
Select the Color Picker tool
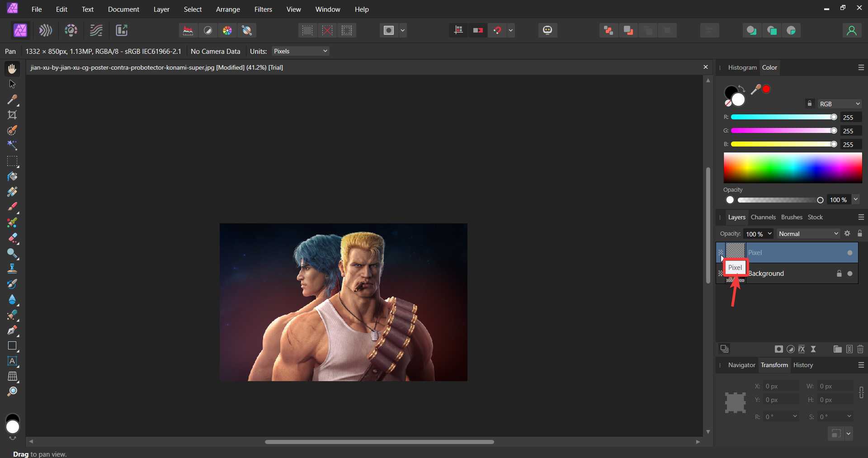pyautogui.click(x=12, y=99)
